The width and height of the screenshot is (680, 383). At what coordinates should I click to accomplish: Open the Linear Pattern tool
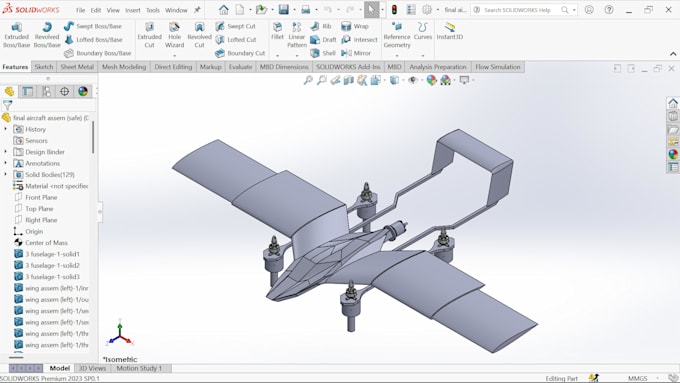pyautogui.click(x=297, y=35)
